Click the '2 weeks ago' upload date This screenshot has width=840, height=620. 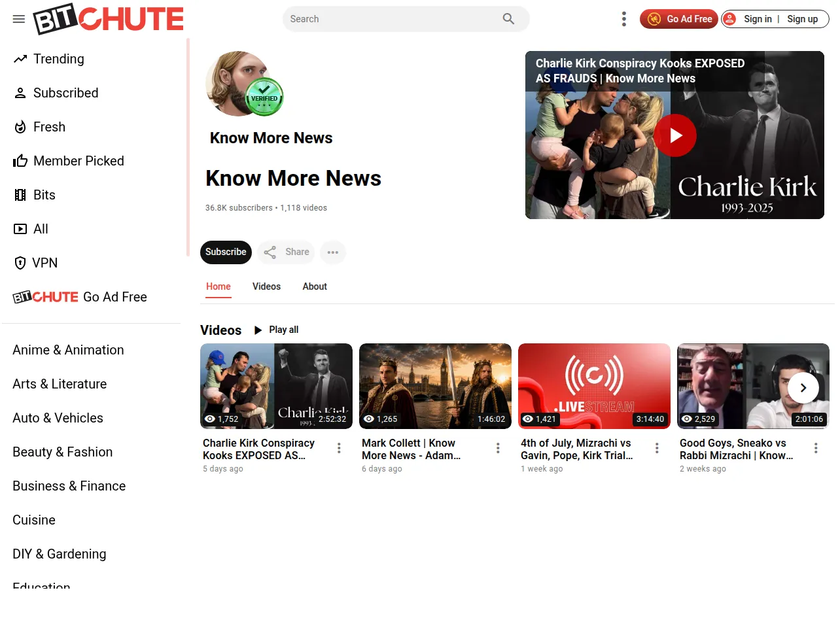[x=703, y=469]
